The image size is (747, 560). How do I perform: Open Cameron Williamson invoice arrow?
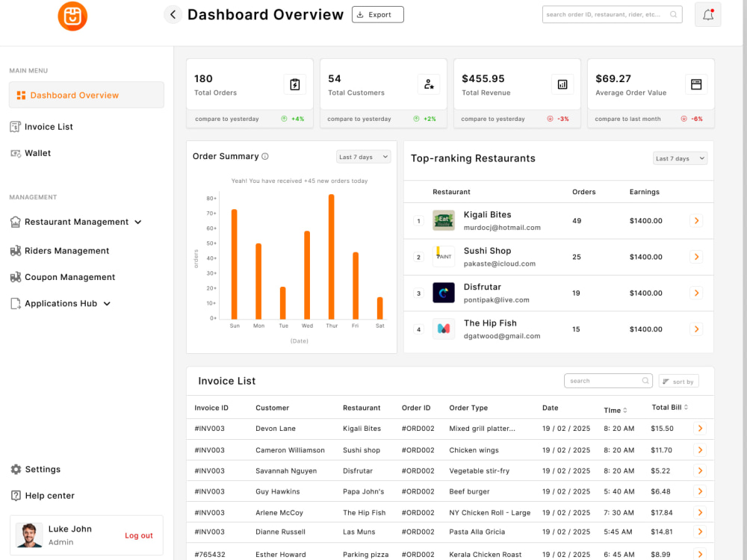point(700,450)
